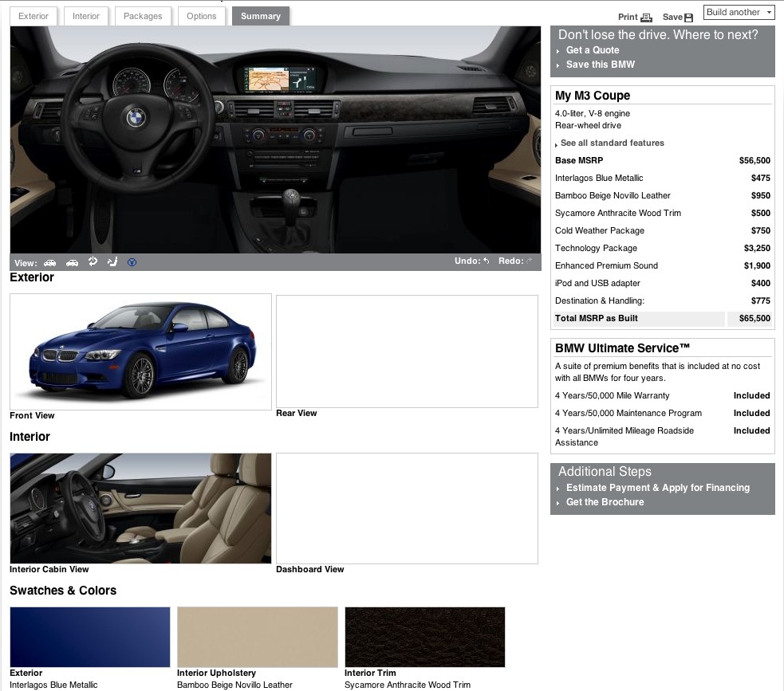Viewport: 784px width, 691px height.
Task: Click the Get a Quote link
Action: point(592,50)
